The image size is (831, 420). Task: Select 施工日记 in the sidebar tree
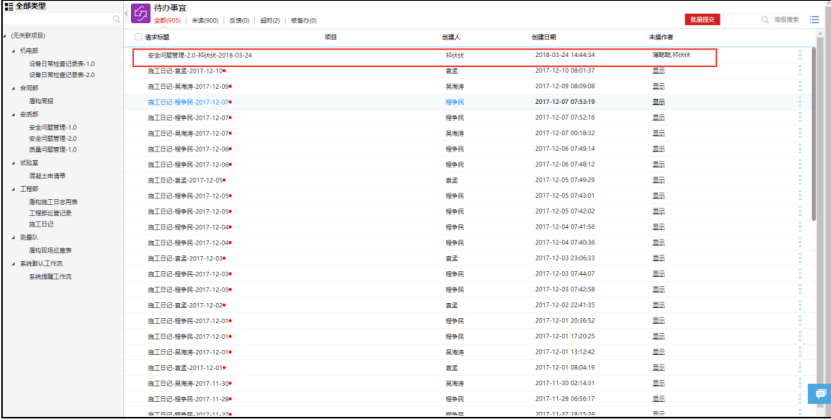41,224
